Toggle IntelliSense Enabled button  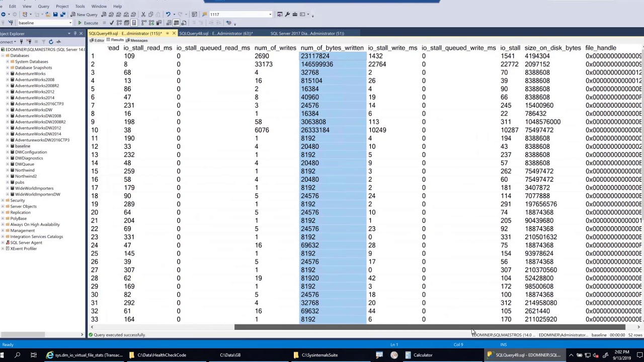(x=134, y=23)
